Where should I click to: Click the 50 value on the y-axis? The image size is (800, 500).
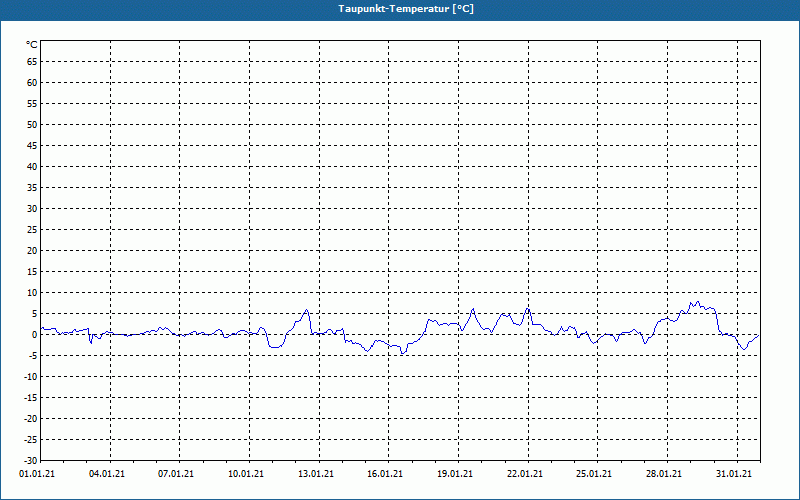pos(32,124)
